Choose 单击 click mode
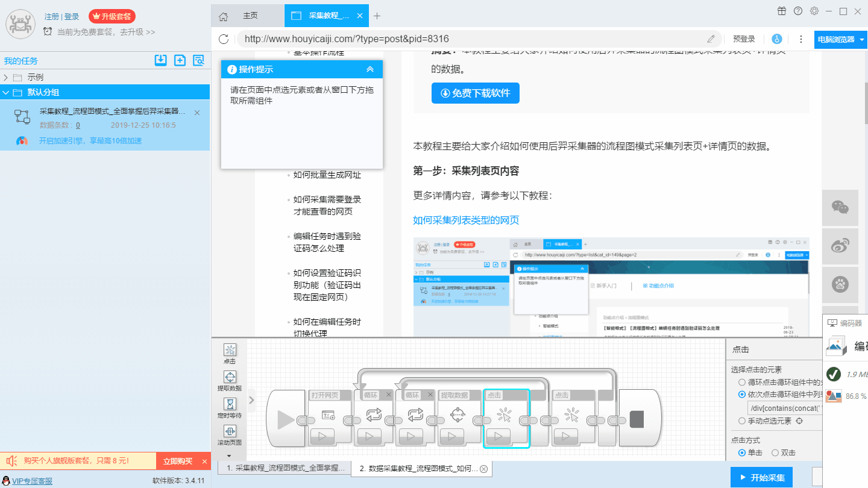The height and width of the screenshot is (488, 868). (x=742, y=452)
